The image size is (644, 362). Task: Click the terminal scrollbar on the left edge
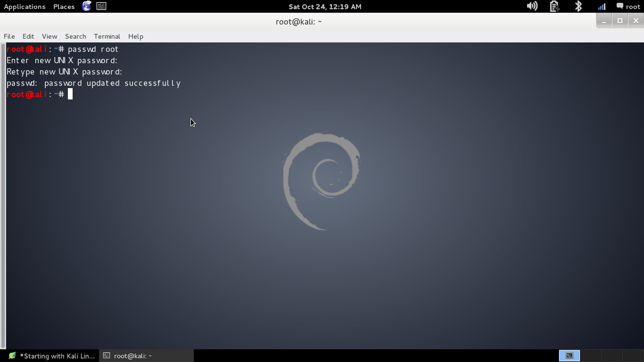pyautogui.click(x=3, y=195)
